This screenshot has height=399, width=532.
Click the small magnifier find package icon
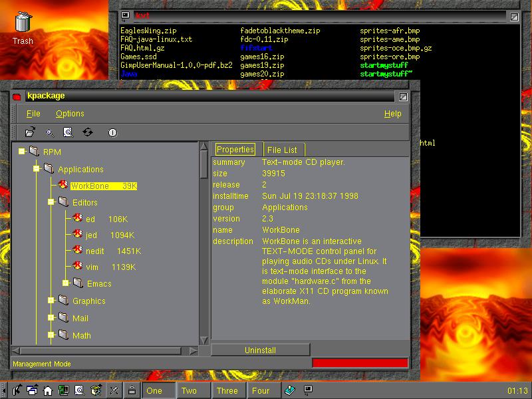pyautogui.click(x=49, y=132)
